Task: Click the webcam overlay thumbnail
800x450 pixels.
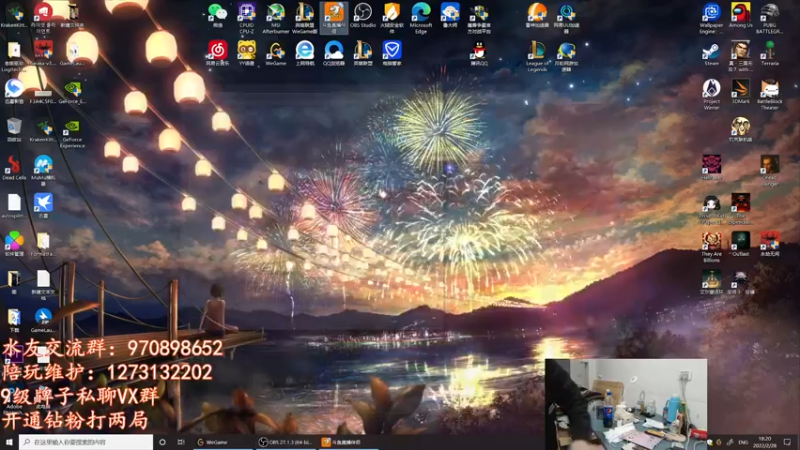Action: [x=626, y=404]
